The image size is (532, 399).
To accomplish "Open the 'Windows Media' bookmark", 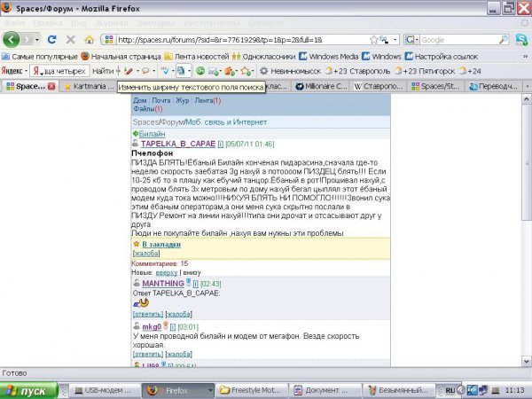I will 328,57.
